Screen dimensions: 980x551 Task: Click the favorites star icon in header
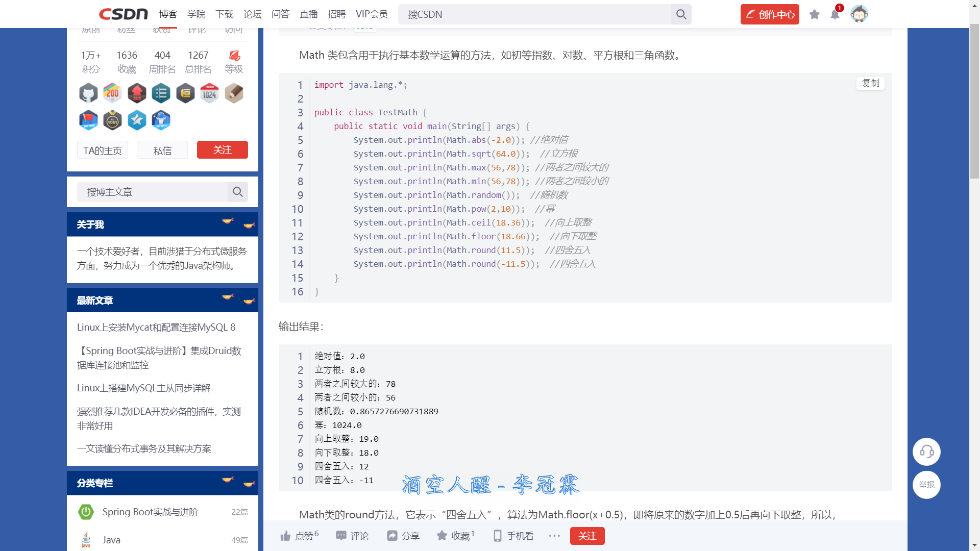coord(814,14)
